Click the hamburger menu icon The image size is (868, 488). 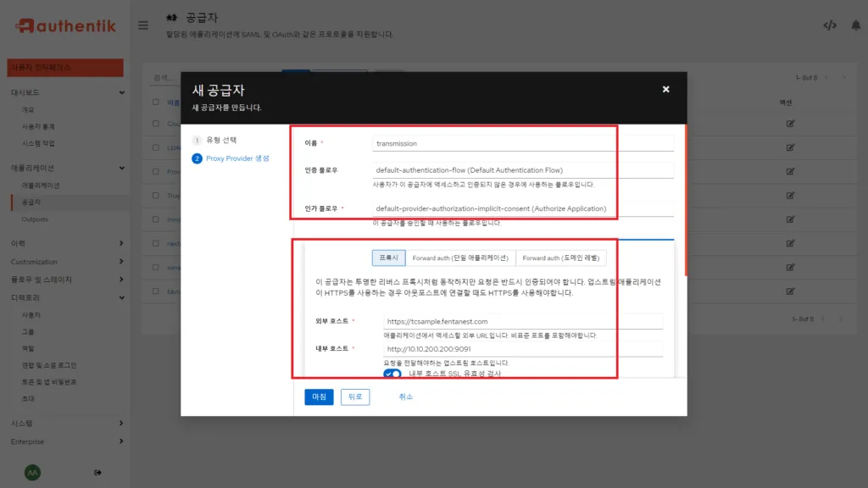pyautogui.click(x=142, y=25)
